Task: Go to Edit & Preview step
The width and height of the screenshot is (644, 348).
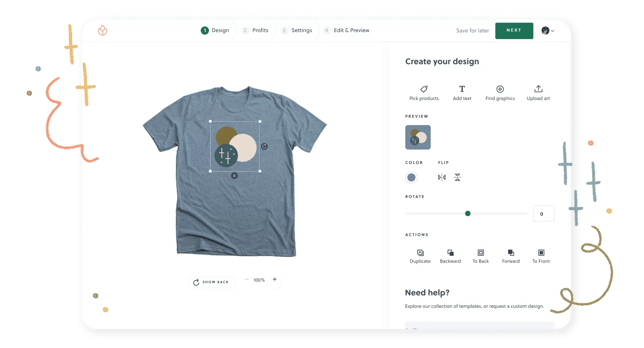Action: [x=347, y=30]
